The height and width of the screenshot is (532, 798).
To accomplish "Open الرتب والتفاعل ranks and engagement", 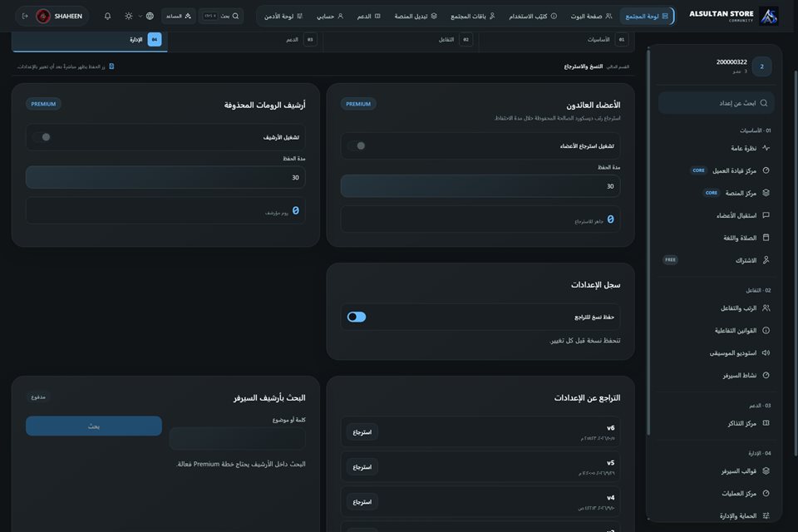I will [716, 308].
